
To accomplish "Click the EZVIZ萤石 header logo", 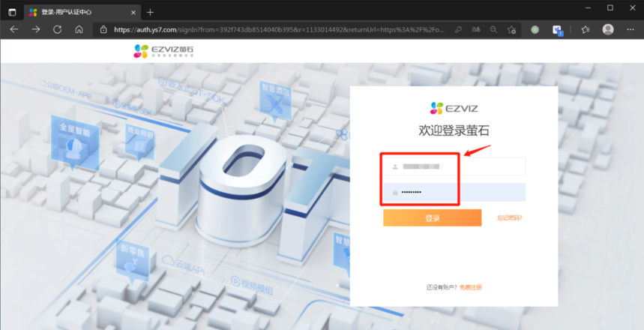I will (x=163, y=51).
